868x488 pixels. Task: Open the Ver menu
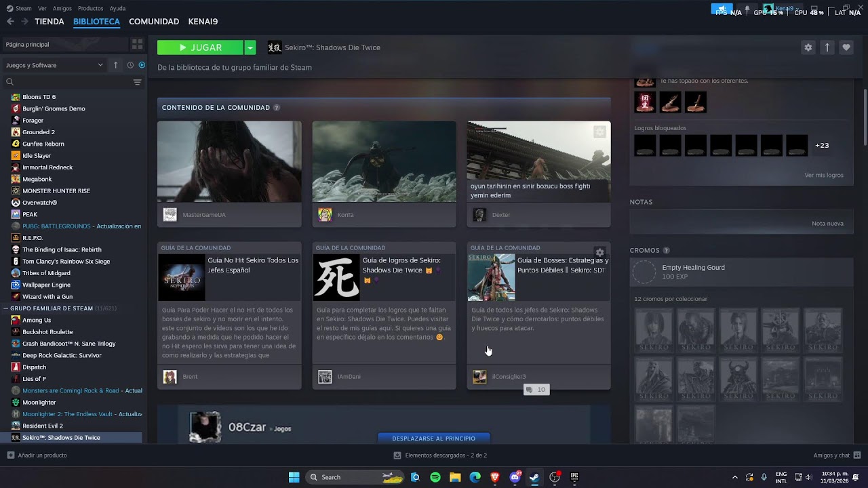coord(42,8)
